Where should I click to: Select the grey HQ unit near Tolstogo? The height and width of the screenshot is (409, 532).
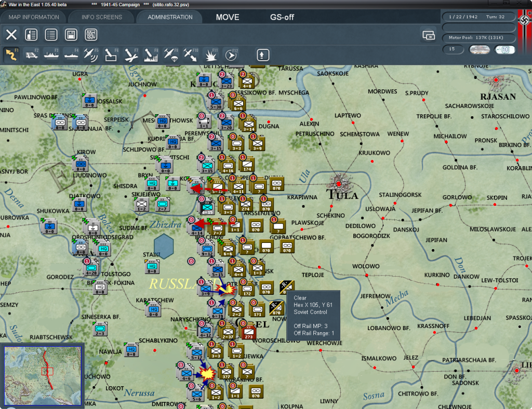pyautogui.click(x=100, y=287)
